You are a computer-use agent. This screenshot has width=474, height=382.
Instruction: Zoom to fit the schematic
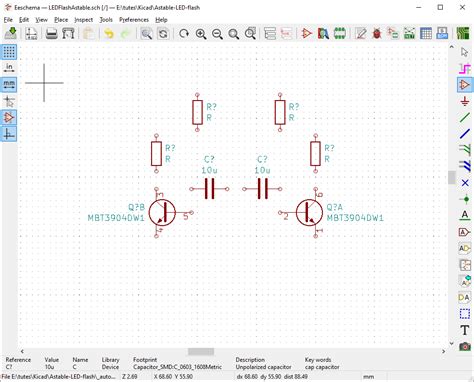pos(234,33)
